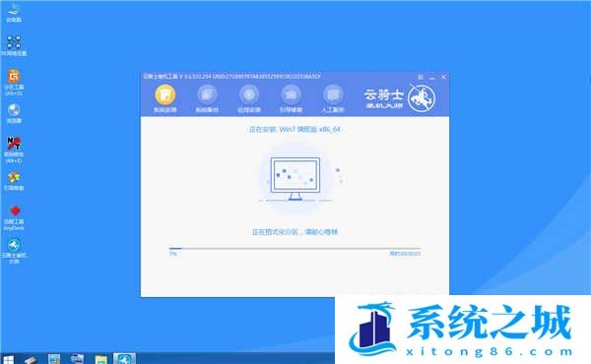The width and height of the screenshot is (591, 364).
Task: Open the Windows Start button
Action: [x=8, y=359]
